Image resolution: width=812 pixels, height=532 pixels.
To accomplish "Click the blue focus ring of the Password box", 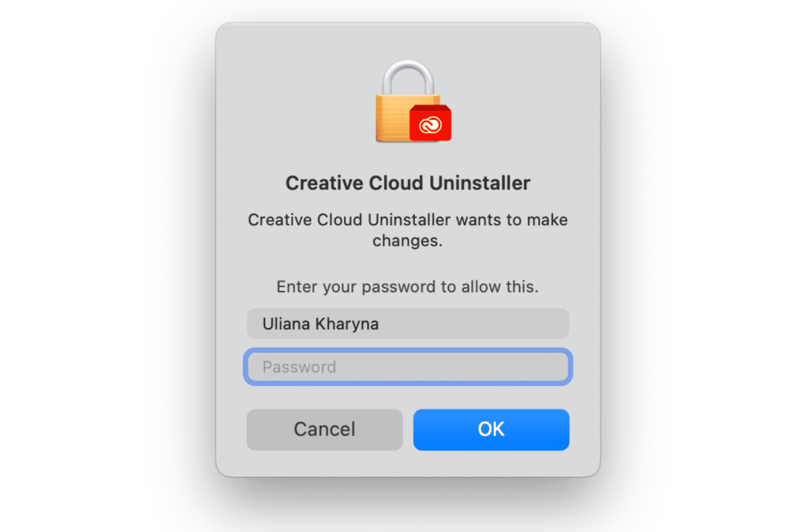I will pyautogui.click(x=408, y=350).
